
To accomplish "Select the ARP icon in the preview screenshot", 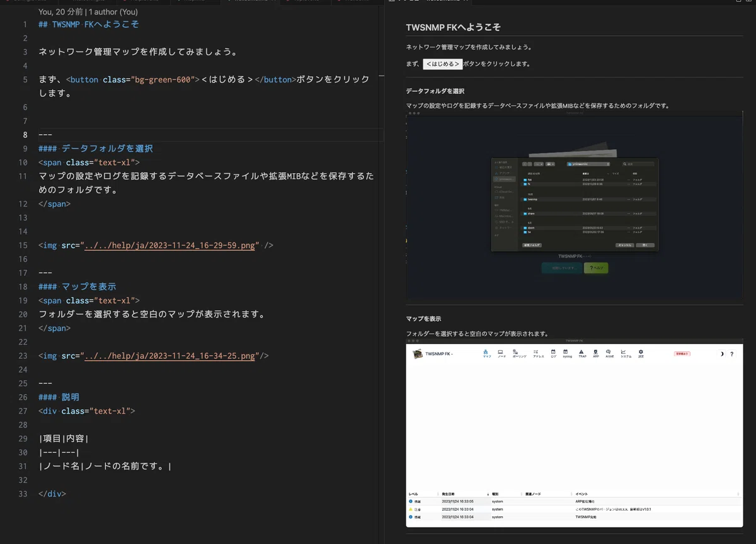I will [x=595, y=354].
